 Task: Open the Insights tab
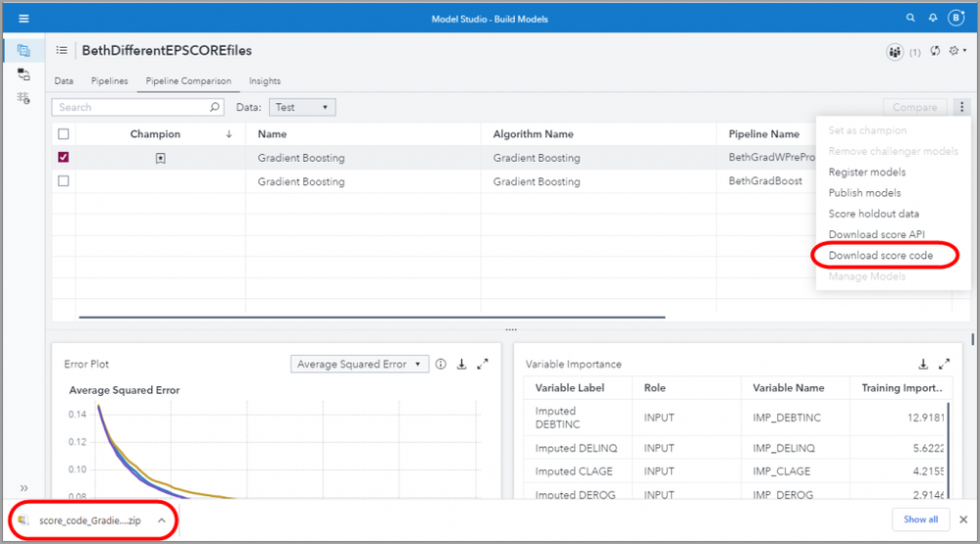pos(265,81)
